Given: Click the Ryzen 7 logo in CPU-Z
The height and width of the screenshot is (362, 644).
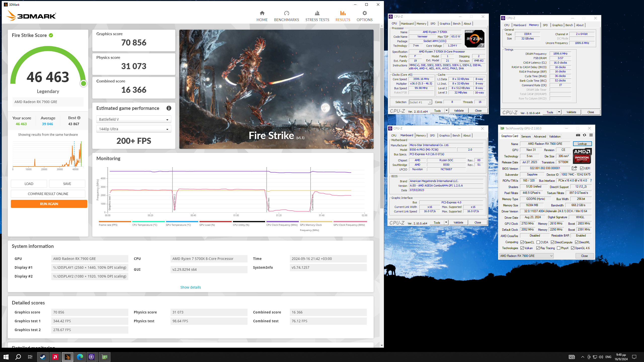Looking at the screenshot, I should [474, 39].
